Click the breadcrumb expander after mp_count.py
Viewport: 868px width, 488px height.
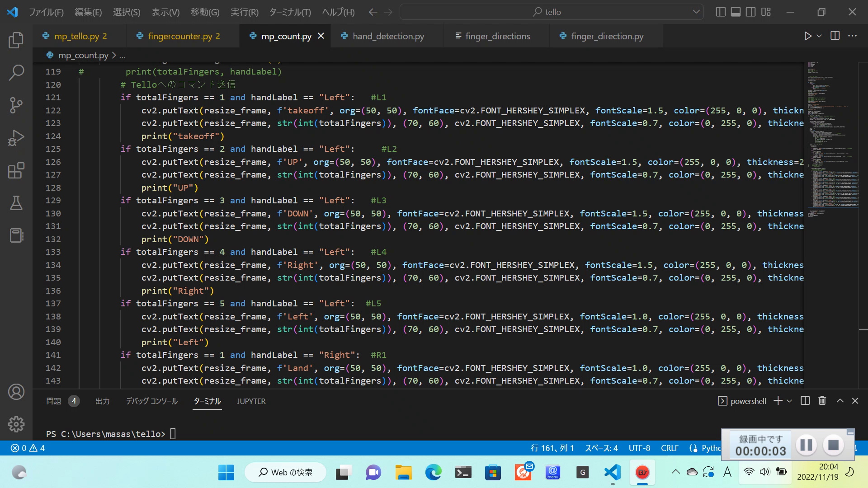pyautogui.click(x=122, y=55)
